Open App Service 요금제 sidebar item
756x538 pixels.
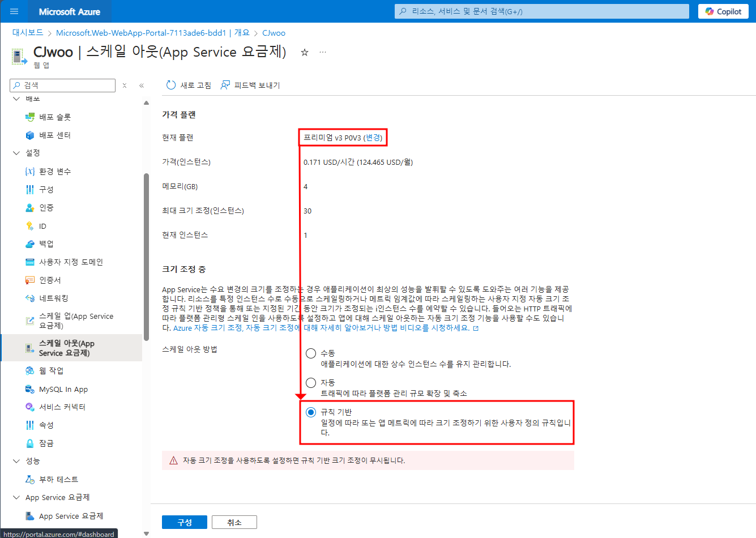click(x=72, y=516)
